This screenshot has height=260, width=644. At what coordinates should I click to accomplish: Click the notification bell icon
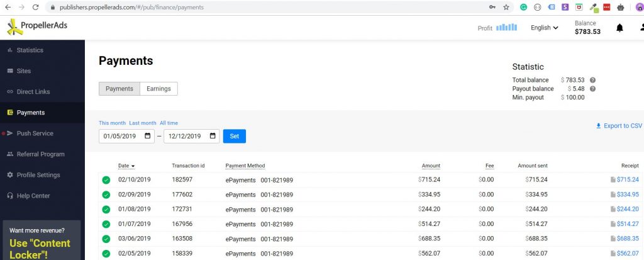click(619, 28)
